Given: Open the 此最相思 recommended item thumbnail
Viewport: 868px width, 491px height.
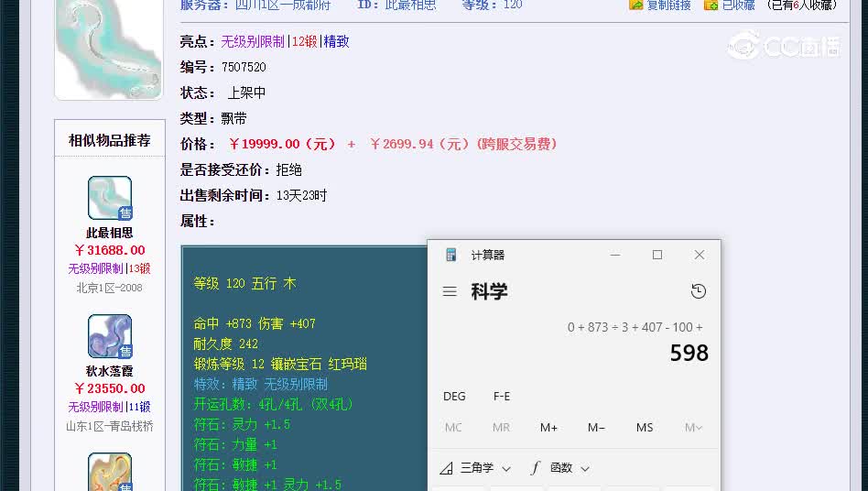Looking at the screenshot, I should (x=110, y=198).
